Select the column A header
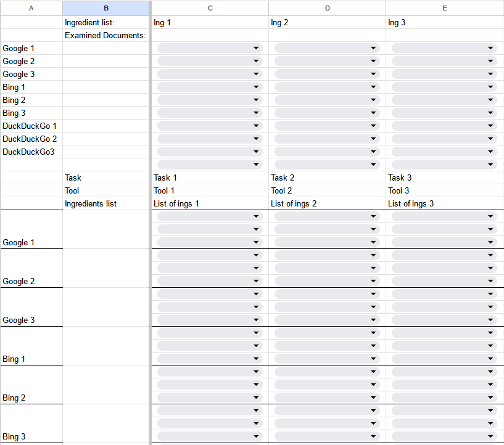Screen dimensions: 504x445 tap(31, 8)
